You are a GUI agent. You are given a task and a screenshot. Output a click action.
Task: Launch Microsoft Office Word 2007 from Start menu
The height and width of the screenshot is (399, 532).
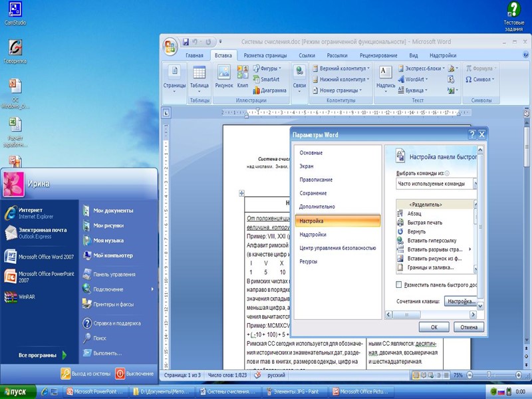pyautogui.click(x=39, y=257)
